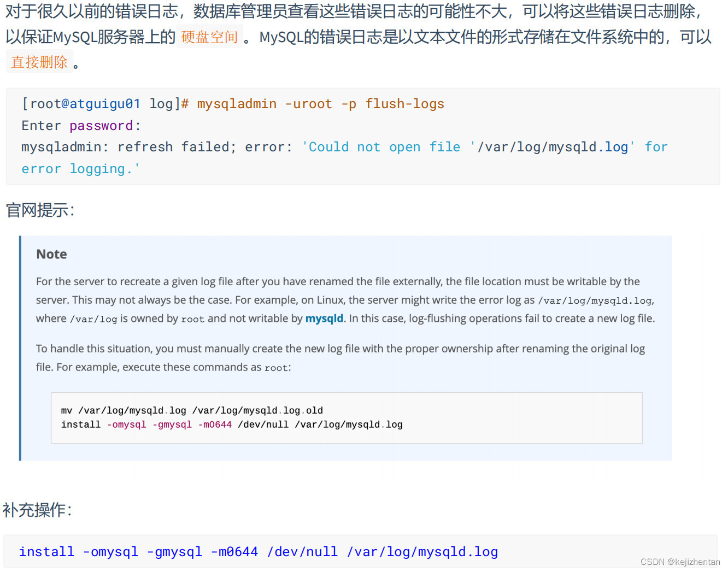728x572 pixels.
Task: Click the 官网提示: heading
Action: [40, 210]
